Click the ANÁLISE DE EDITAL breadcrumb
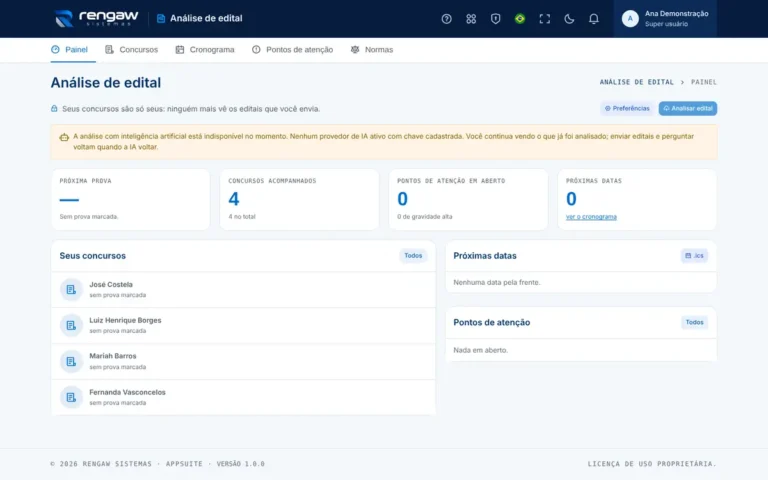The height and width of the screenshot is (480, 768). pyautogui.click(x=636, y=82)
